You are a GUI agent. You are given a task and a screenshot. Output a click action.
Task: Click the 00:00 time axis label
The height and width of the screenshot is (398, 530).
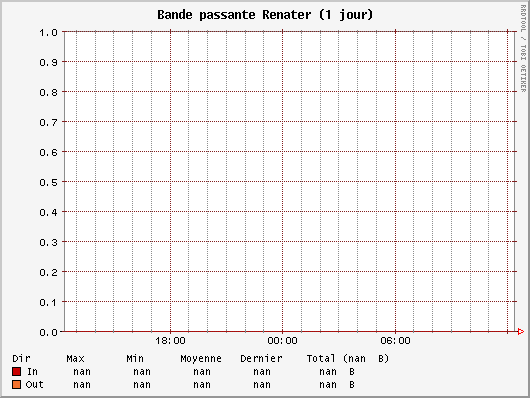point(283,341)
